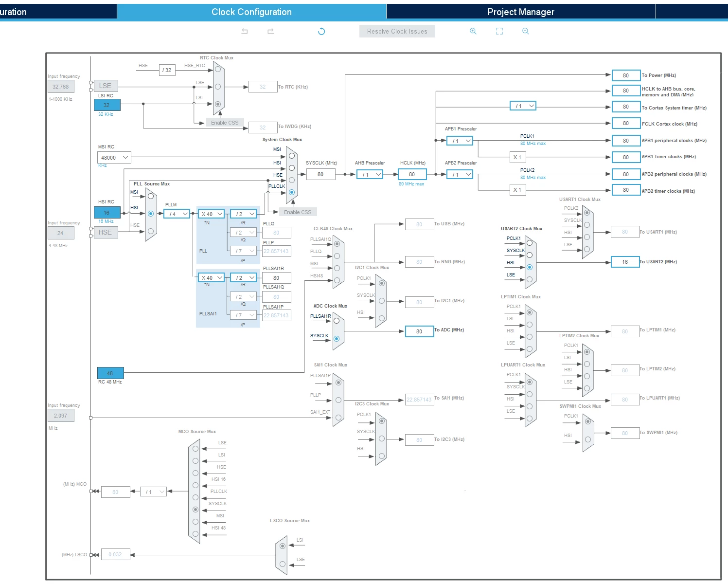728x584 pixels.
Task: Zoom in on the clock diagram
Action: click(473, 31)
